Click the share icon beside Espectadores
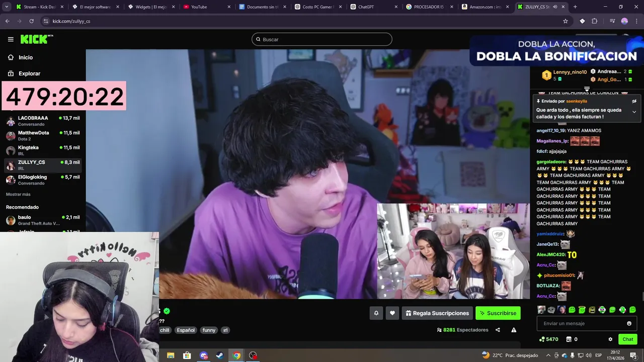The image size is (644, 362). tap(498, 330)
